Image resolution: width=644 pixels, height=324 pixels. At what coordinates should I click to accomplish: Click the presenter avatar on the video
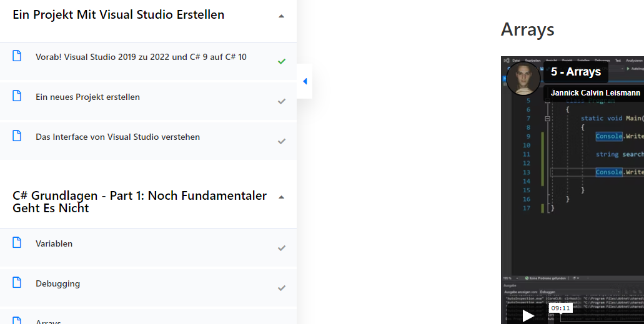(x=523, y=79)
